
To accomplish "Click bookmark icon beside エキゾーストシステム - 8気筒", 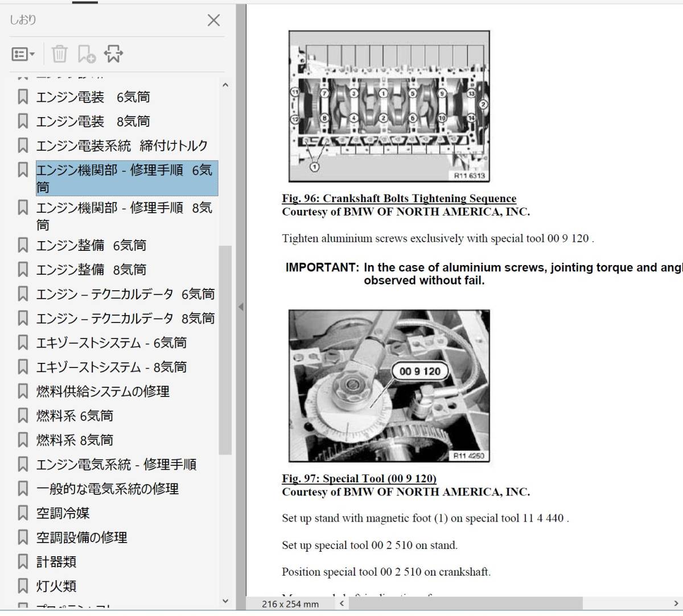I will click(23, 367).
